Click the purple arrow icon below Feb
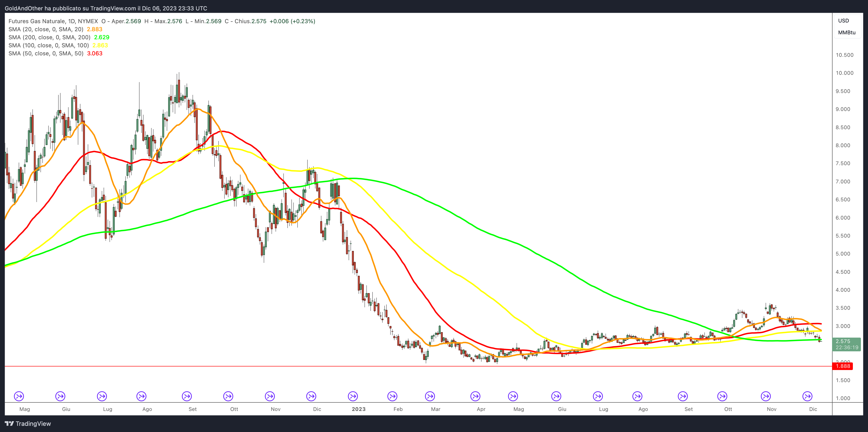This screenshot has width=868, height=432. (392, 397)
